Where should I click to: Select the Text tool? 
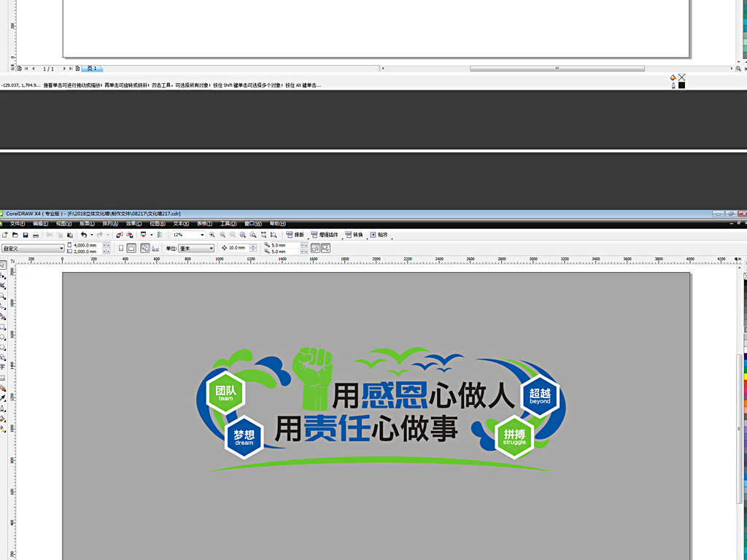coord(4,365)
